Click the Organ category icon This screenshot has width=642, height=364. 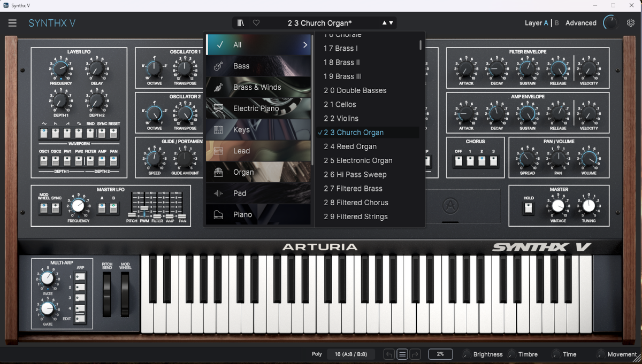(218, 172)
